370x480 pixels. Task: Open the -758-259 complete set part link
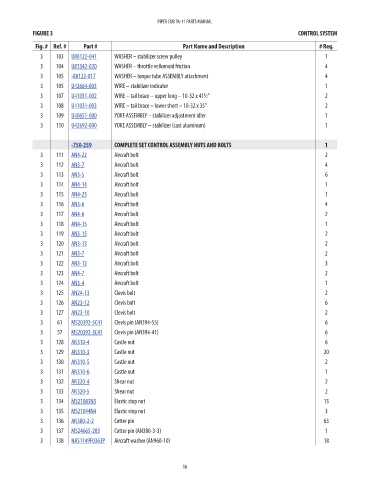click(x=81, y=145)
